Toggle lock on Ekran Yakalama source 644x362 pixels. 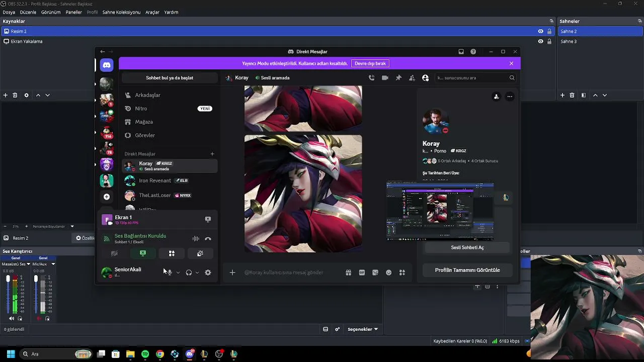tap(549, 41)
